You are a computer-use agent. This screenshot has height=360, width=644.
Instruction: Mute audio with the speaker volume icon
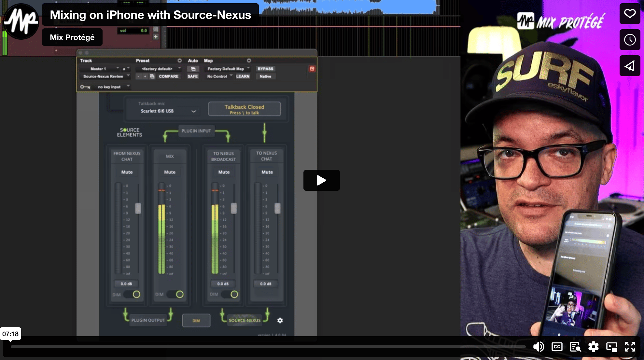coord(539,347)
